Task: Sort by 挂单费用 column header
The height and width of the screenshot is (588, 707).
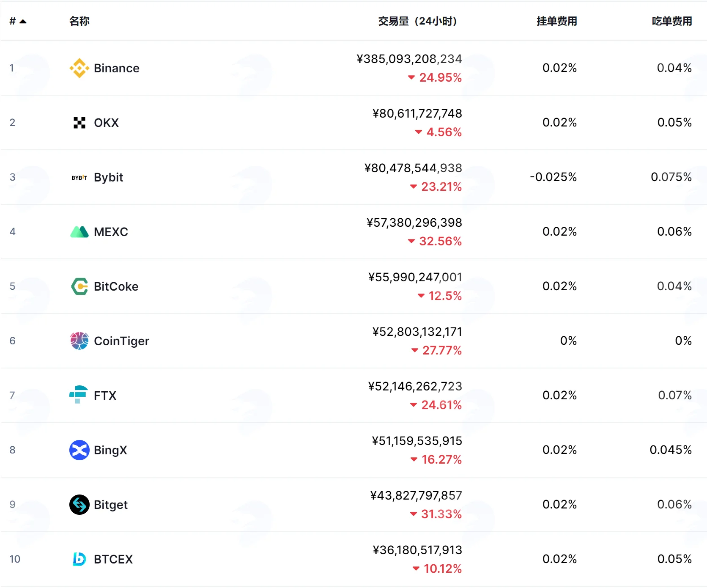Action: tap(556, 21)
